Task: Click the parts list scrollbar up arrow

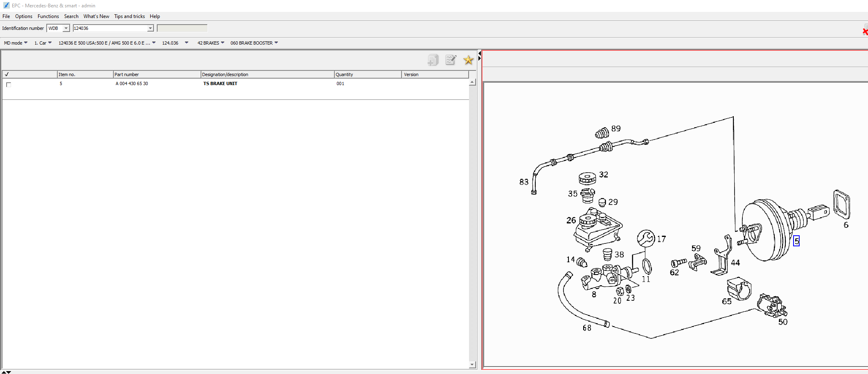Action: (472, 82)
